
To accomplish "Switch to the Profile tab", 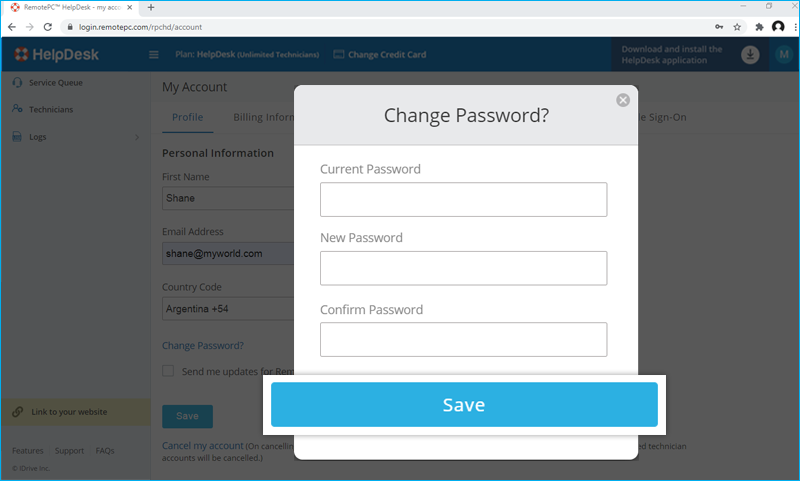I will (x=187, y=117).
